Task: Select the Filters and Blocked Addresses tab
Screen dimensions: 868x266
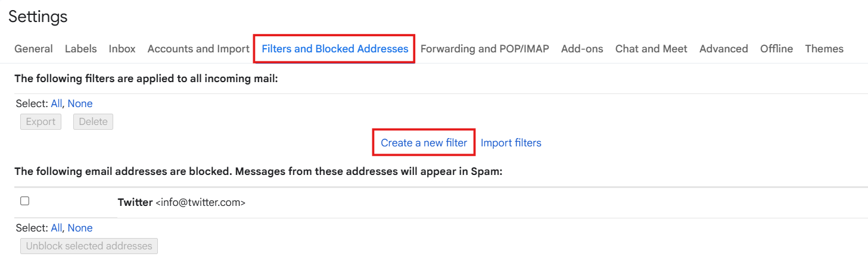Action: (335, 49)
